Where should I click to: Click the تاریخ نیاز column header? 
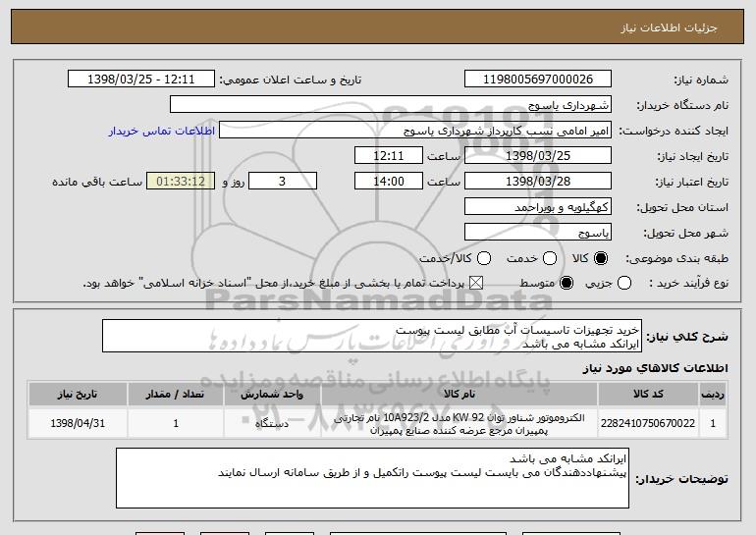pyautogui.click(x=78, y=395)
